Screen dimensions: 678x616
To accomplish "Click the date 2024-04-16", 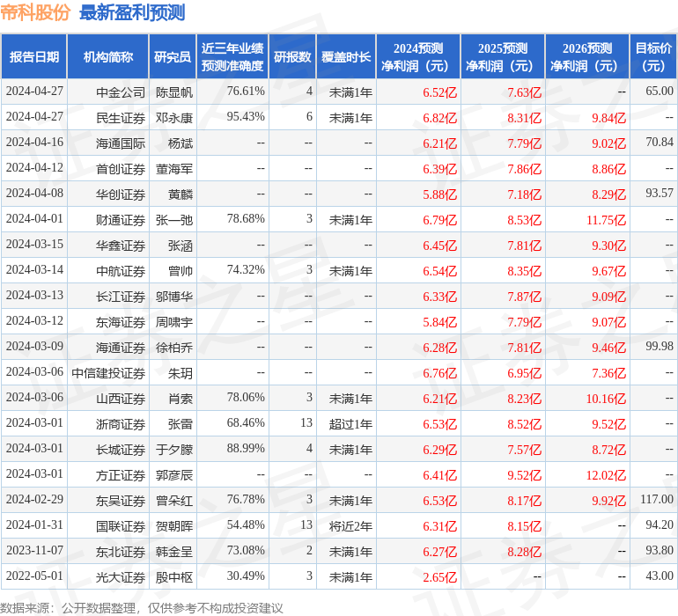I will coord(34,142).
